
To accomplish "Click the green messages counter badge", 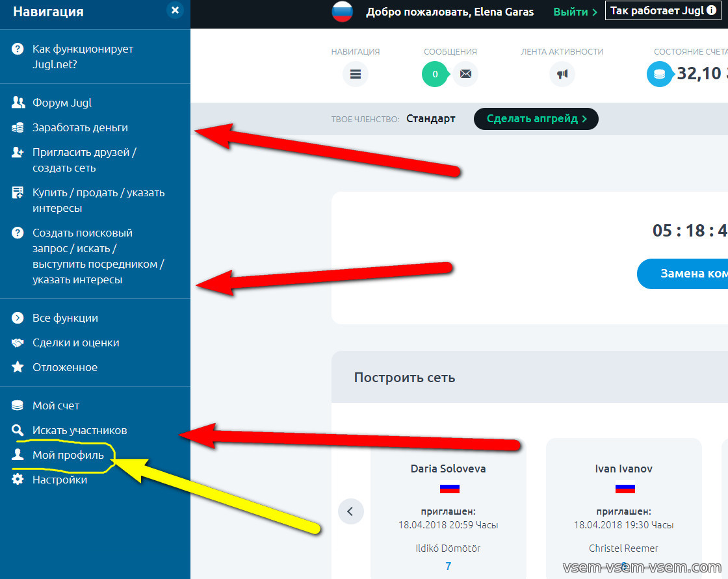I will (x=435, y=74).
